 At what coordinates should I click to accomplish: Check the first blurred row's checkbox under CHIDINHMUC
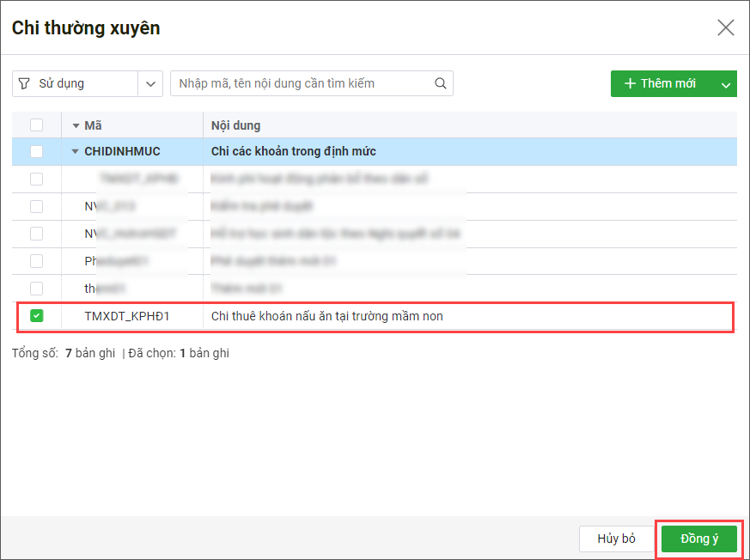(x=36, y=179)
